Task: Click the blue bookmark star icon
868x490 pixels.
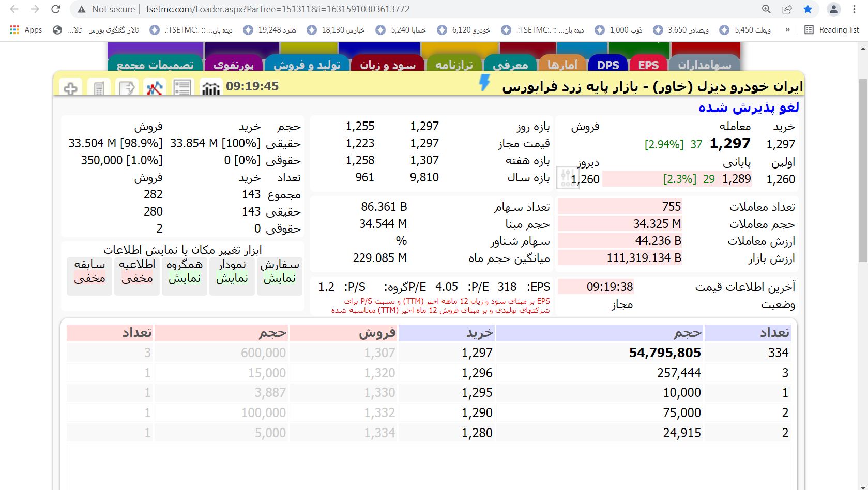Action: (808, 9)
